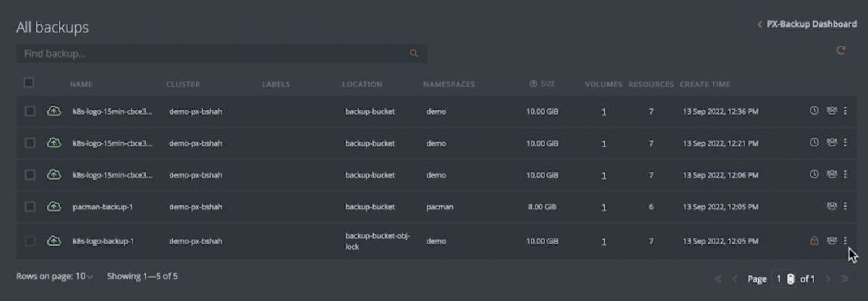Click the page number stepper arrows
This screenshot has height=302, width=868.
point(790,279)
